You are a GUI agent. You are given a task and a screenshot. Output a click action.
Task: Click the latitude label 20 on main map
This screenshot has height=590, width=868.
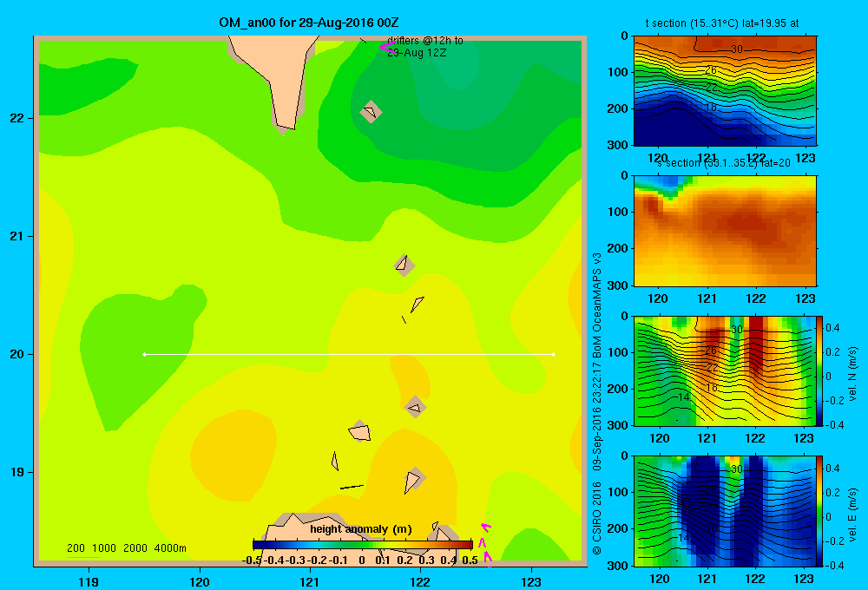click(x=17, y=354)
